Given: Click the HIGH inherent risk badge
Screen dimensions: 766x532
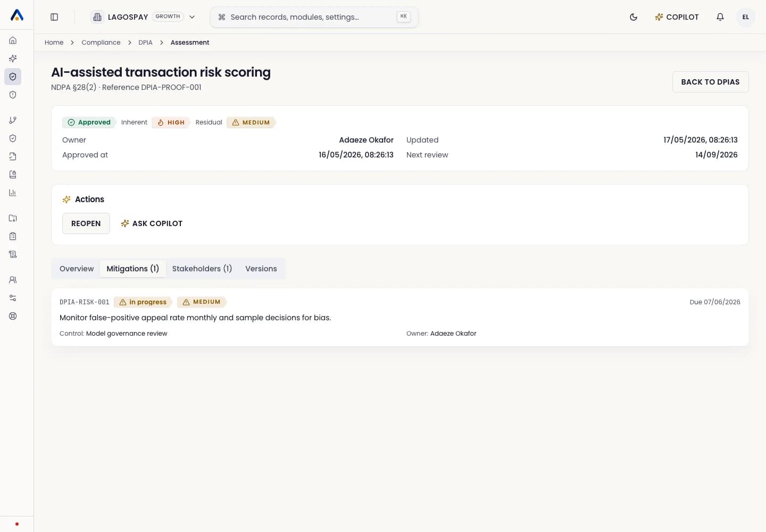Looking at the screenshot, I should 171,122.
